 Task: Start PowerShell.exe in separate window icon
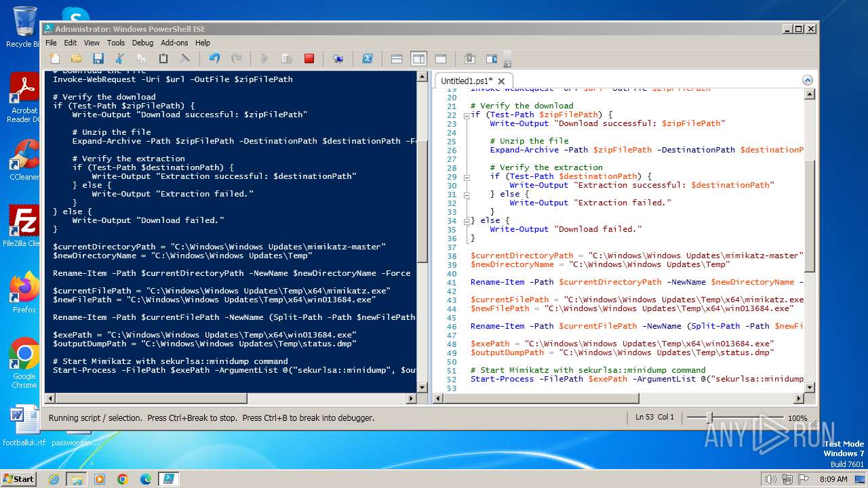click(367, 59)
